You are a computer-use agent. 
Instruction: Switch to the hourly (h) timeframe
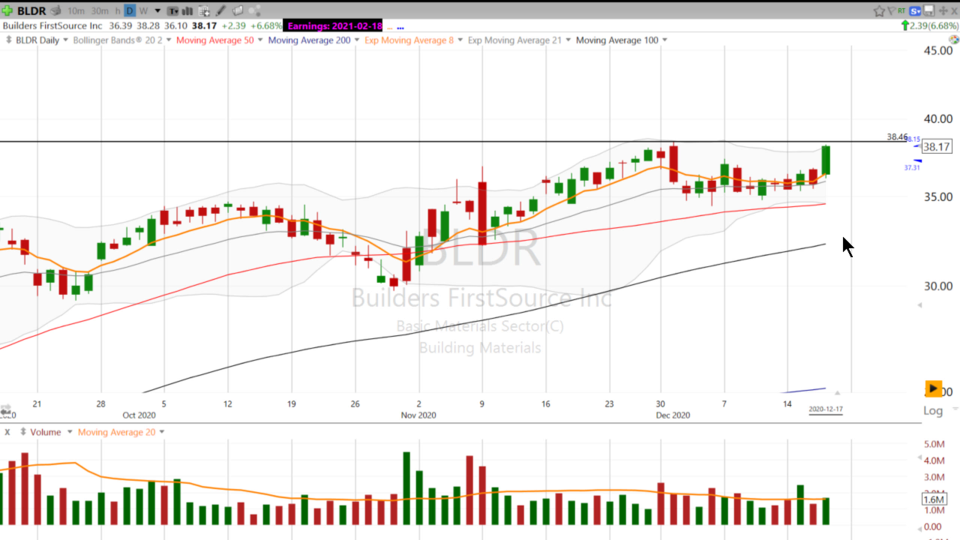pyautogui.click(x=118, y=11)
